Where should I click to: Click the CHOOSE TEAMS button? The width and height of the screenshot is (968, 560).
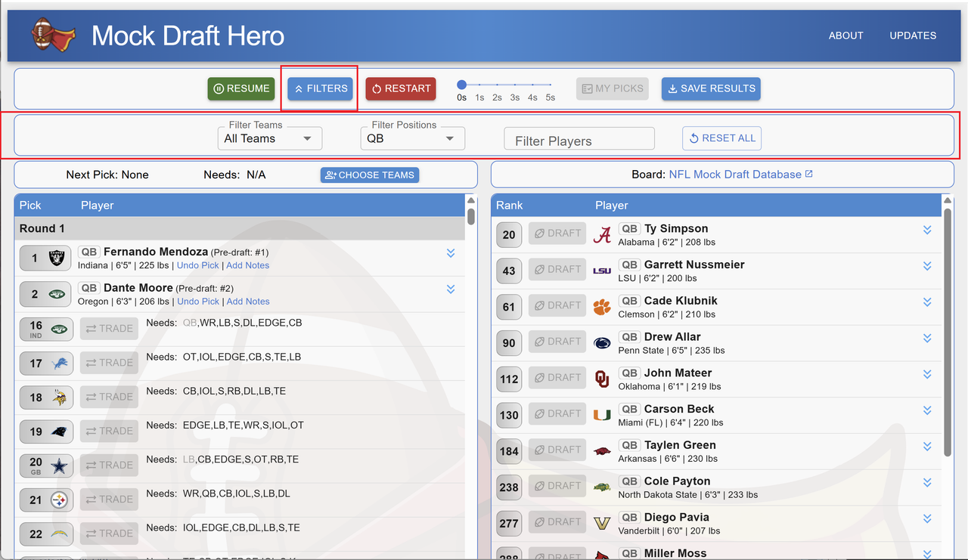(x=369, y=175)
